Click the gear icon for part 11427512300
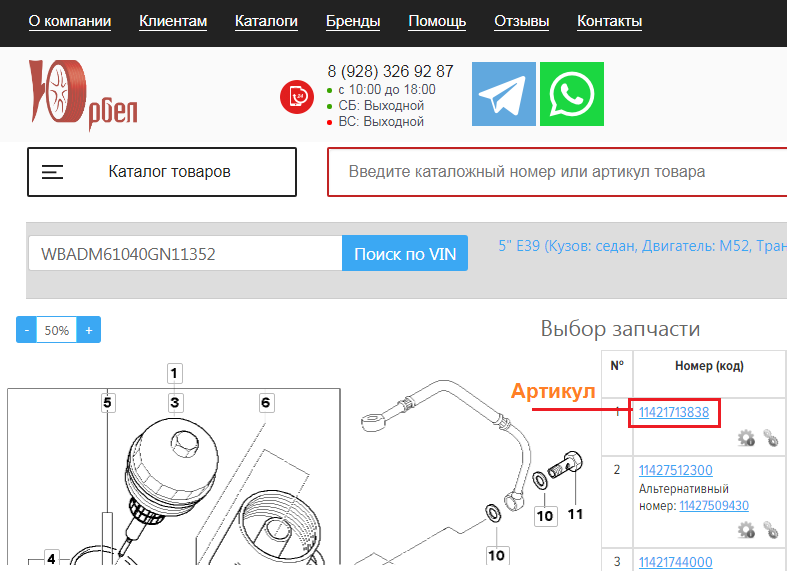 click(746, 530)
